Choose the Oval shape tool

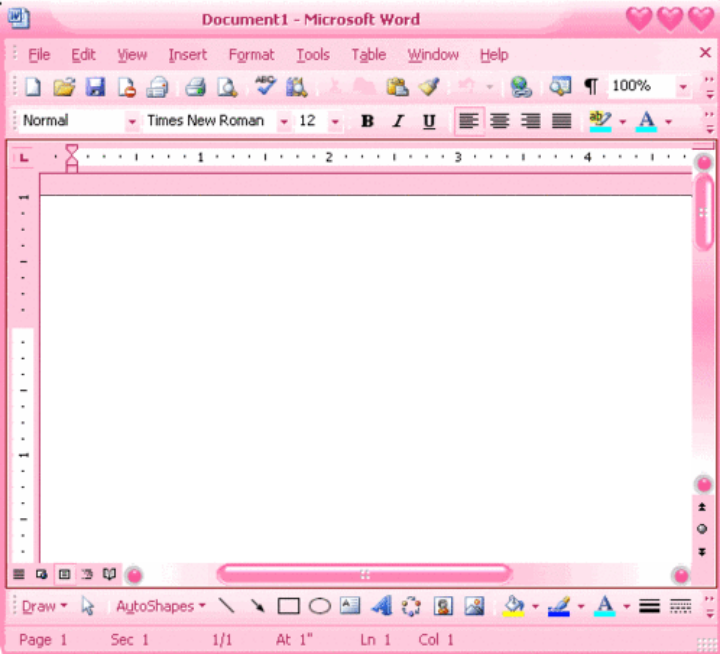(319, 606)
